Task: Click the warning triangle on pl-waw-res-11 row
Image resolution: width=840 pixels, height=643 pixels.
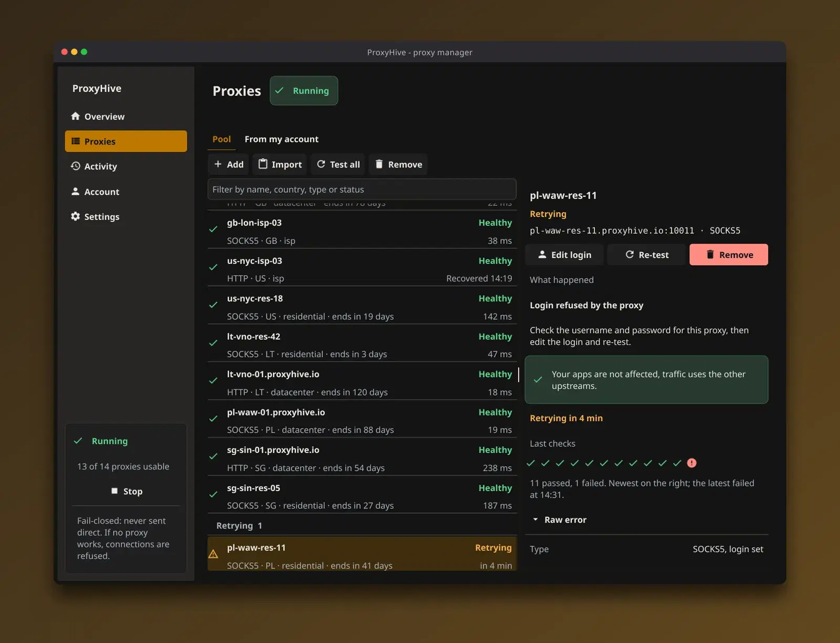Action: coord(213,554)
